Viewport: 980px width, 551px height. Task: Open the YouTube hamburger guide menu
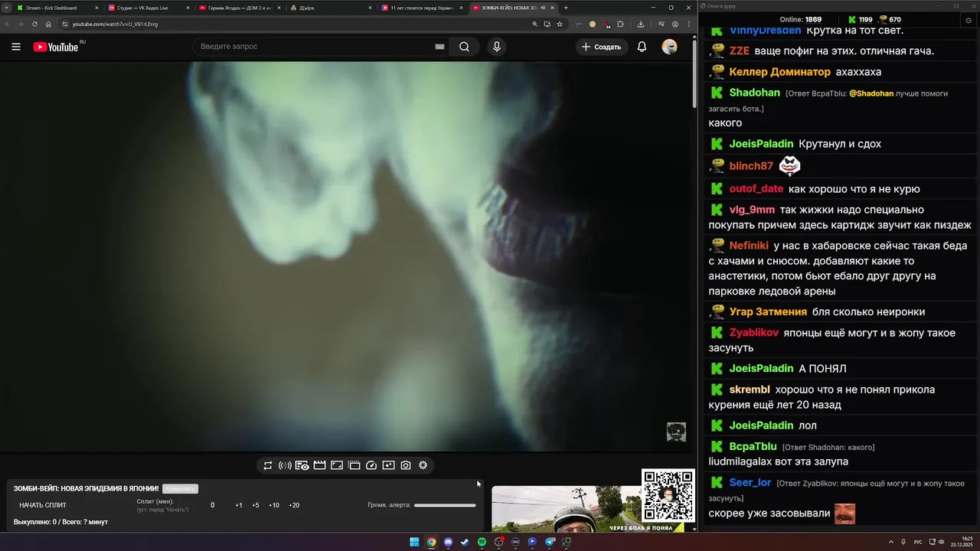[x=16, y=47]
